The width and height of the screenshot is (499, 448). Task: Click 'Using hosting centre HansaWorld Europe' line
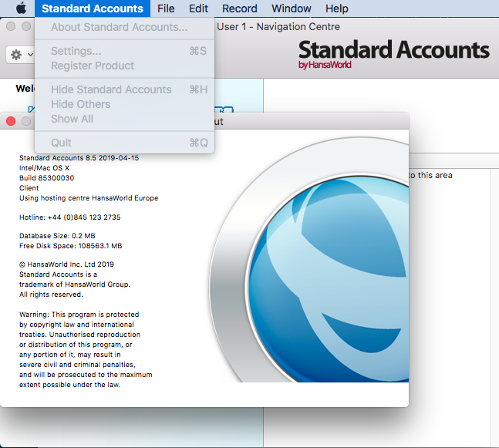pyautogui.click(x=89, y=198)
